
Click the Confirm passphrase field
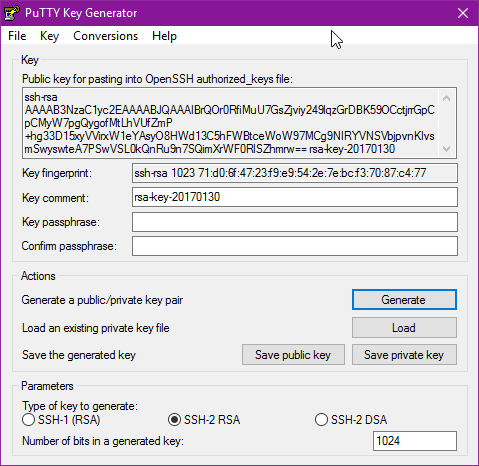(x=295, y=246)
